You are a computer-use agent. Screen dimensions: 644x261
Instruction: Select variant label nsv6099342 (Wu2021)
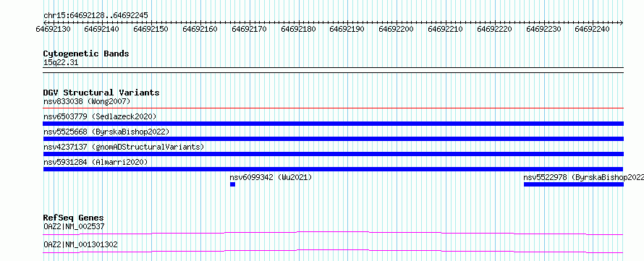click(271, 177)
